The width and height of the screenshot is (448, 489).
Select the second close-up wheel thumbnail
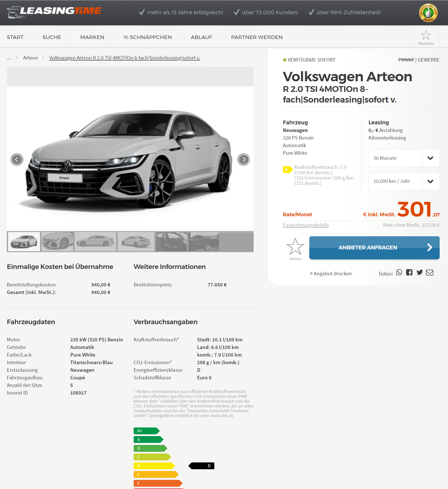(x=57, y=242)
